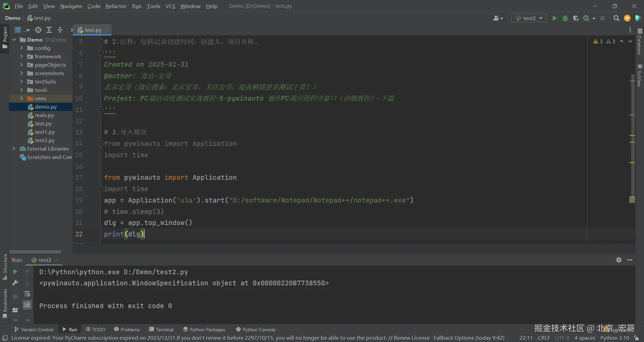Rerun test2 using green arrow in Run panel
Viewport: 644px width, 342px height.
[15, 272]
